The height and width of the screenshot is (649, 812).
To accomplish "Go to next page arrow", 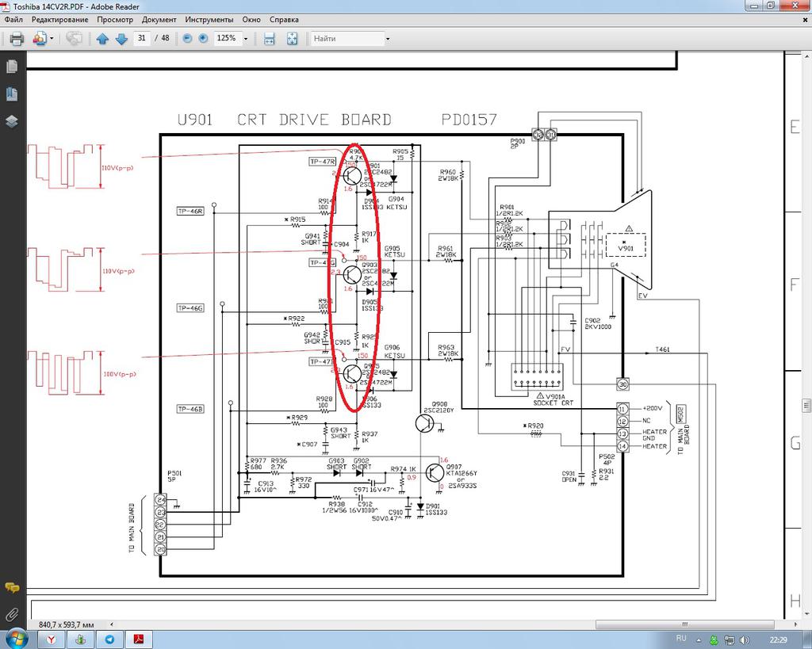I will point(121,39).
